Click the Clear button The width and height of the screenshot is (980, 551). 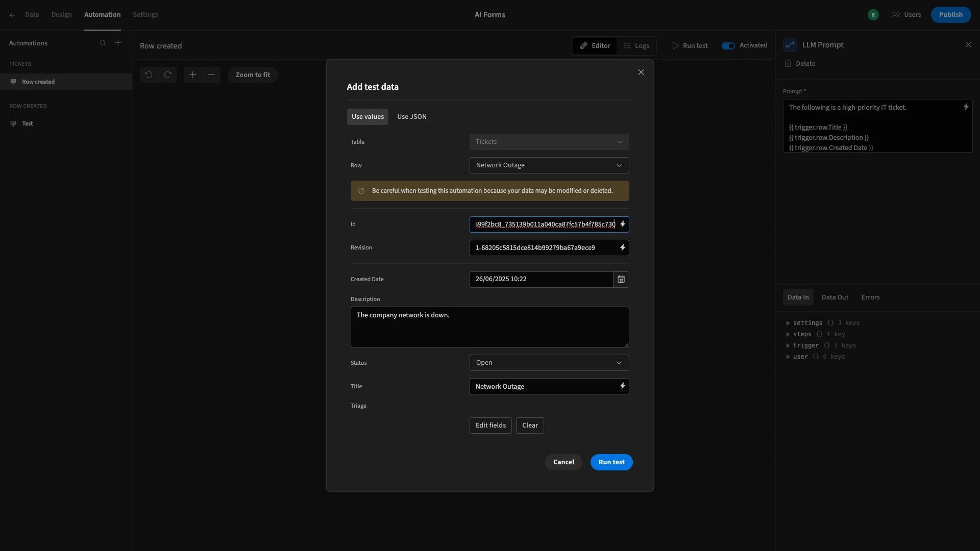(530, 425)
